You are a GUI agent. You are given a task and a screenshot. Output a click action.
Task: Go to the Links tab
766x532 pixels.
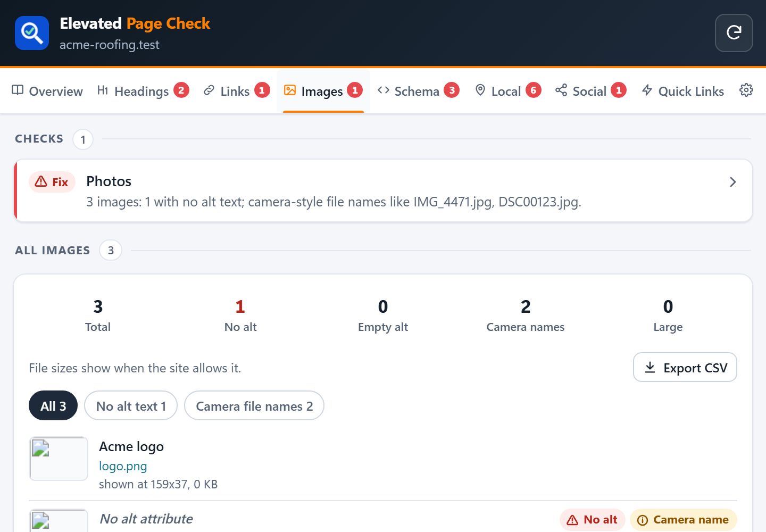(x=236, y=91)
